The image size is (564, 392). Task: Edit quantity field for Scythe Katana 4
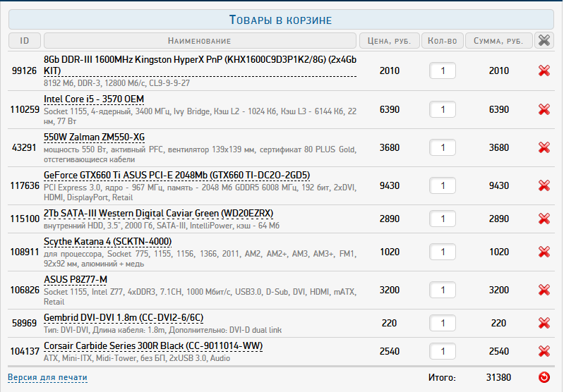[x=442, y=252]
